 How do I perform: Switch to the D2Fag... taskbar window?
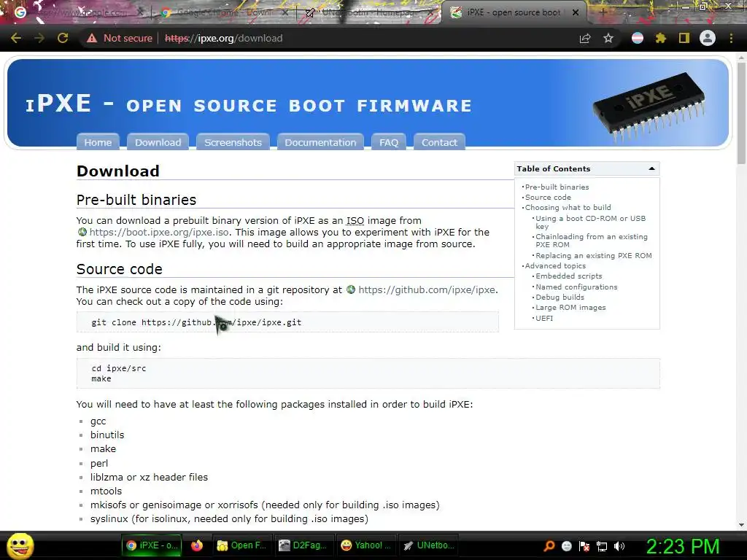(x=303, y=545)
